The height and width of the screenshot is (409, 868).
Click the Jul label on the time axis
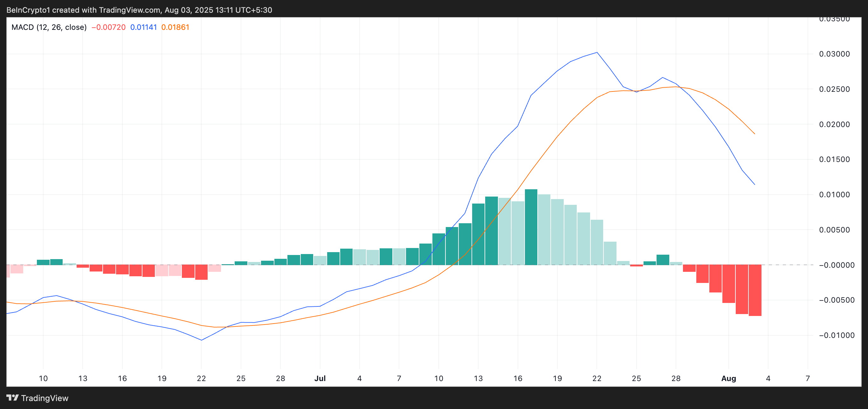pos(320,379)
